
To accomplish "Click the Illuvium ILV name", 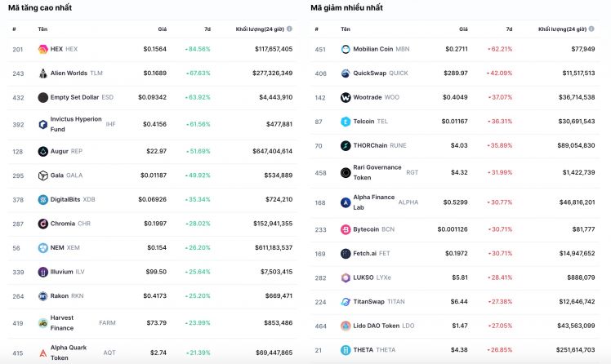I will (x=61, y=272).
